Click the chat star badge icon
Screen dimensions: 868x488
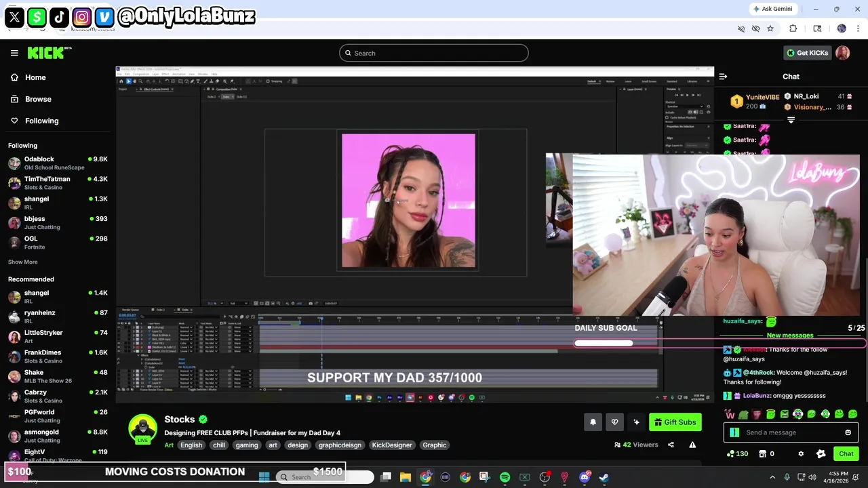821,454
